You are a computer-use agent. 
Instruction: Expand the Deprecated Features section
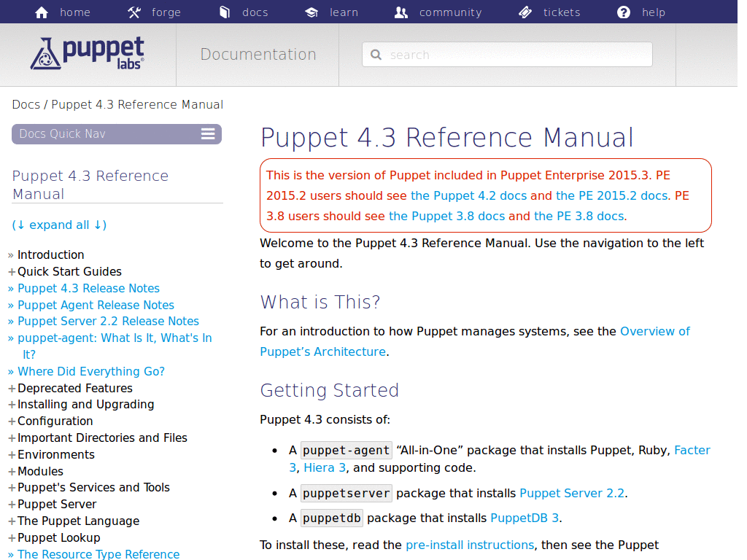[71, 388]
